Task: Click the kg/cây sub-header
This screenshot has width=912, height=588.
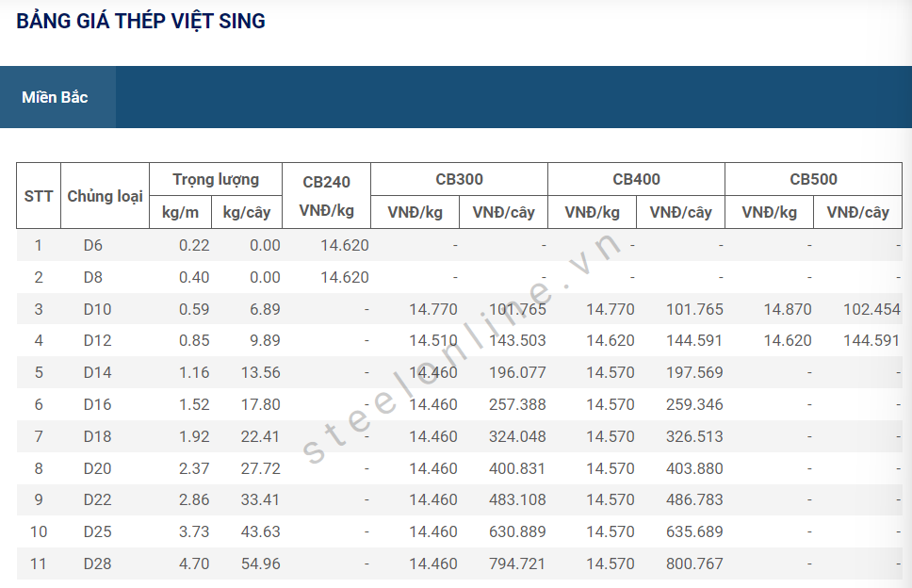Action: pyautogui.click(x=247, y=212)
